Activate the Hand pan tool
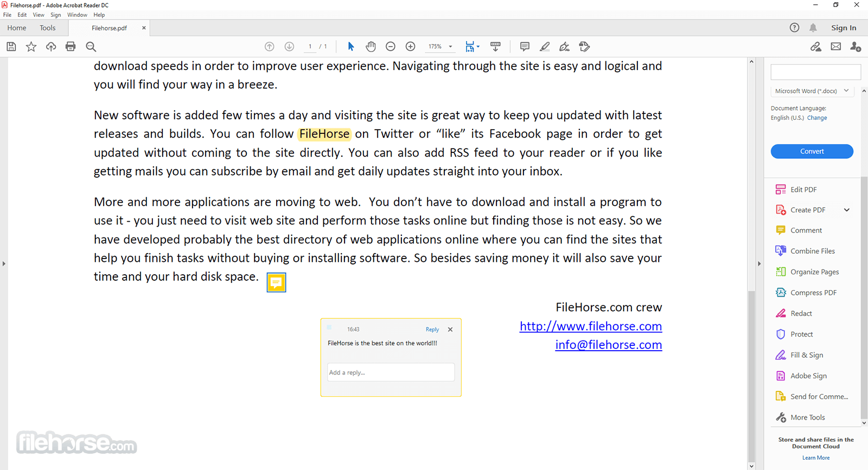This screenshot has height=470, width=868. (371, 47)
